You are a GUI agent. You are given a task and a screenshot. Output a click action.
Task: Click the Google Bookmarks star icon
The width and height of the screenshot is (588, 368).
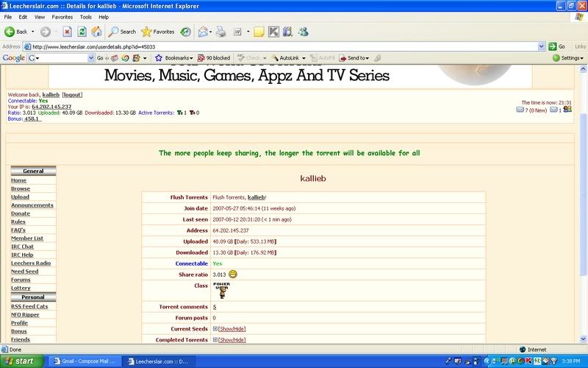[159, 58]
